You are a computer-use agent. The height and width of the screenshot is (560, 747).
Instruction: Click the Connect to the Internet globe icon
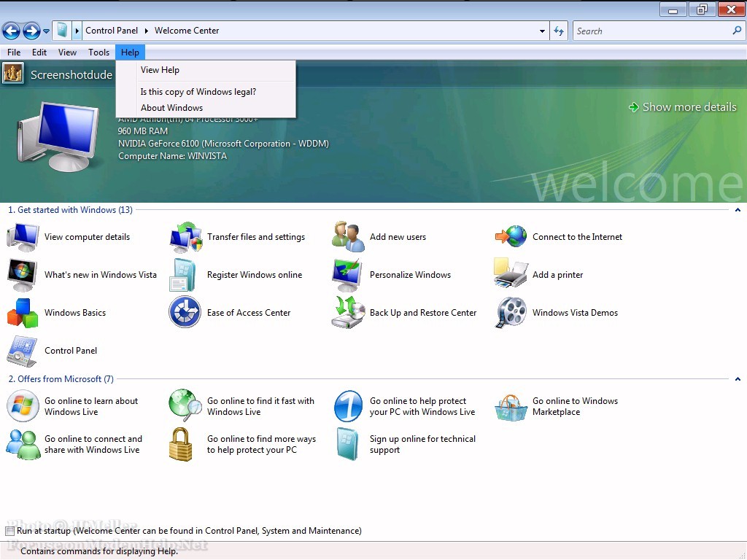pyautogui.click(x=511, y=237)
